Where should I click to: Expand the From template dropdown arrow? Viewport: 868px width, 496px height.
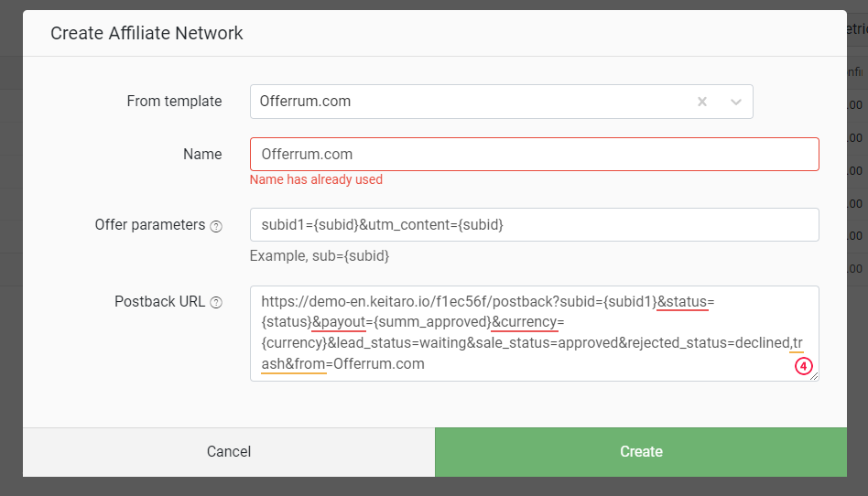[736, 102]
